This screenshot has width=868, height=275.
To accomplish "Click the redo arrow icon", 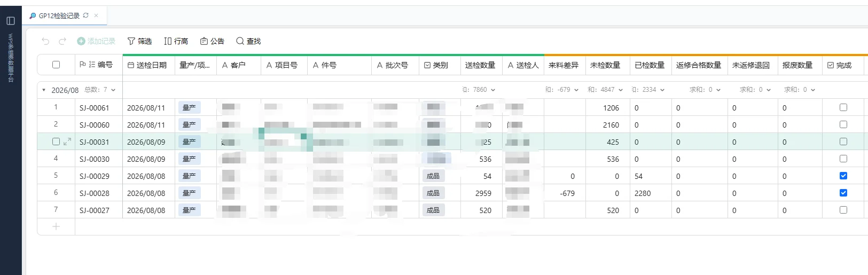I will click(62, 41).
